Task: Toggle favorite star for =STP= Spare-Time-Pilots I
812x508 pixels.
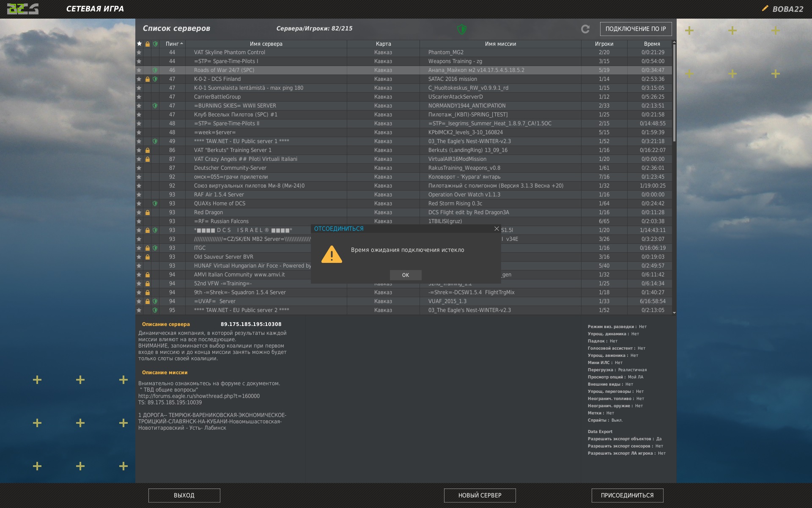Action: tap(139, 61)
